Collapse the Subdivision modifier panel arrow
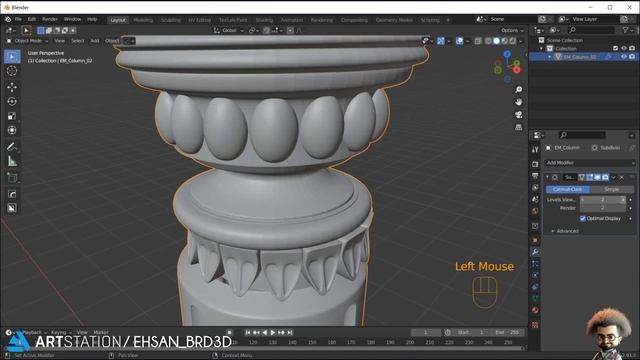640x360 pixels. 547,177
